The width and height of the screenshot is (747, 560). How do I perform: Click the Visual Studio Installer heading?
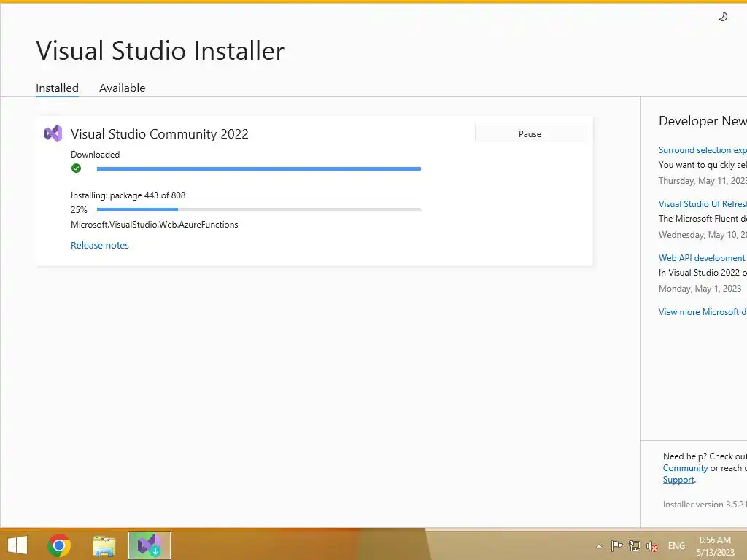click(x=160, y=50)
